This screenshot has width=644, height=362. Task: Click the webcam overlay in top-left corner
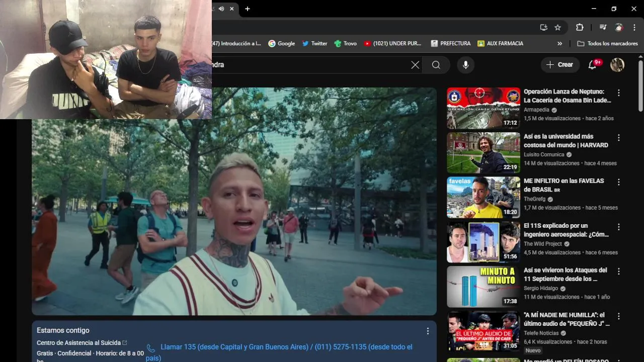click(106, 59)
